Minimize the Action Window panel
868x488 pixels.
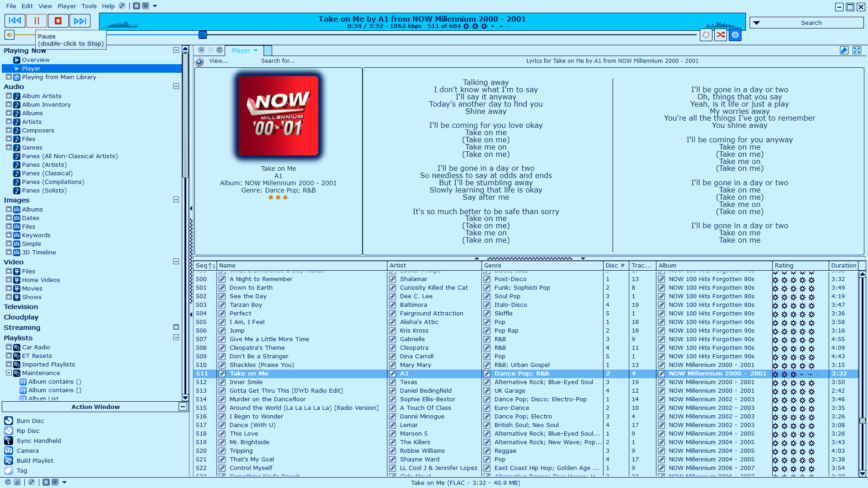tap(183, 407)
